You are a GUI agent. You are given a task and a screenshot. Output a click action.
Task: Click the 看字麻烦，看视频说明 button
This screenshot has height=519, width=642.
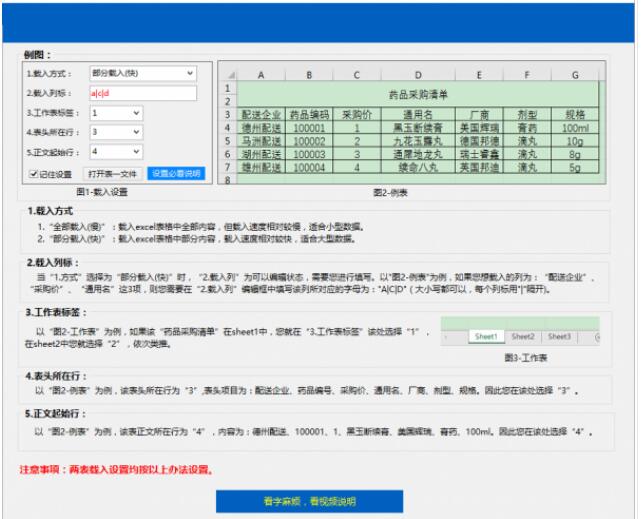point(310,501)
